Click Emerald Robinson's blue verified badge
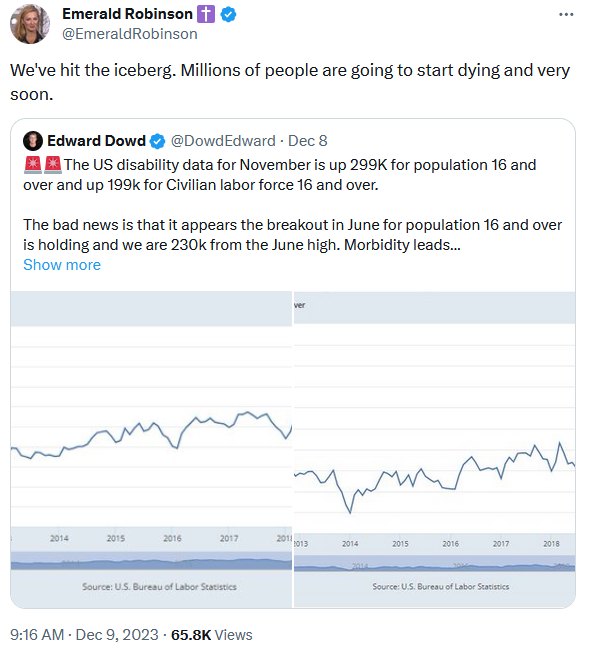Image resolution: width=589 pixels, height=652 pixels. click(228, 15)
